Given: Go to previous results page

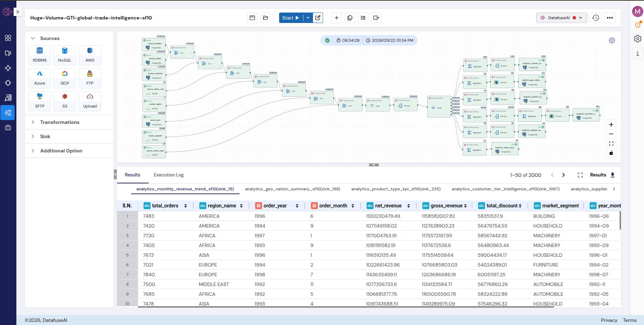Looking at the screenshot, I should [552, 175].
